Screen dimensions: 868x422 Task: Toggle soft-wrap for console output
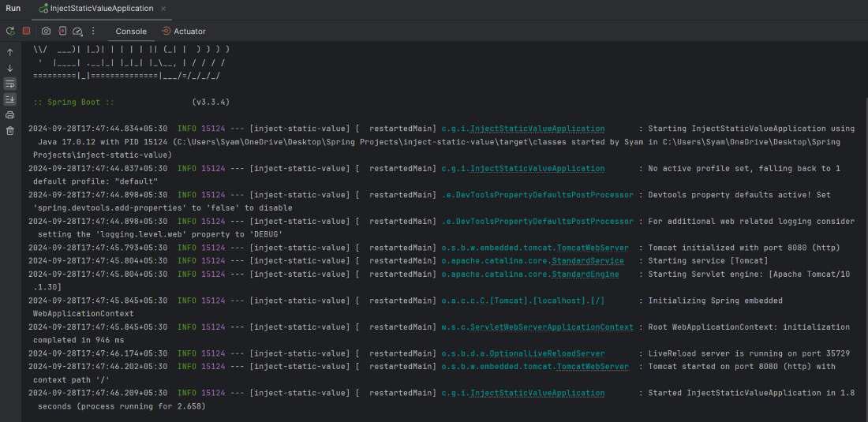tap(10, 84)
